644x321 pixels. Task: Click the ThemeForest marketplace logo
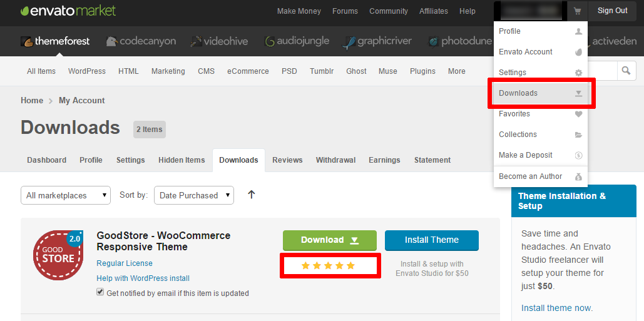[55, 41]
